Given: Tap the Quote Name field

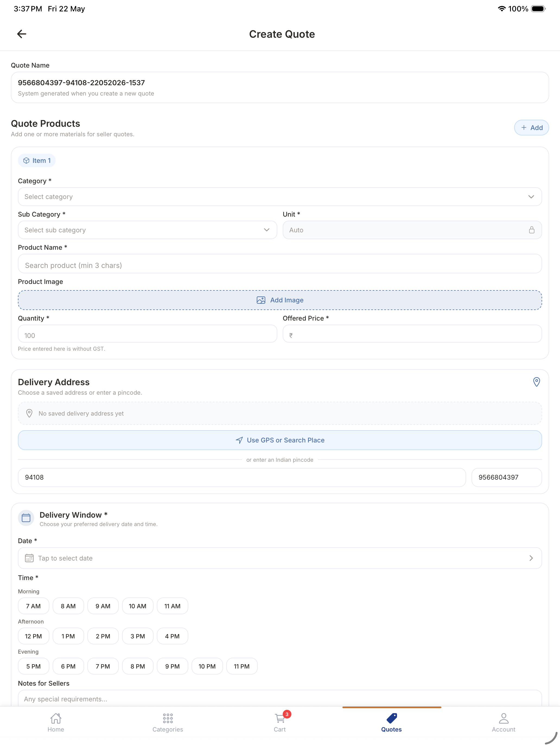Looking at the screenshot, I should (280, 87).
